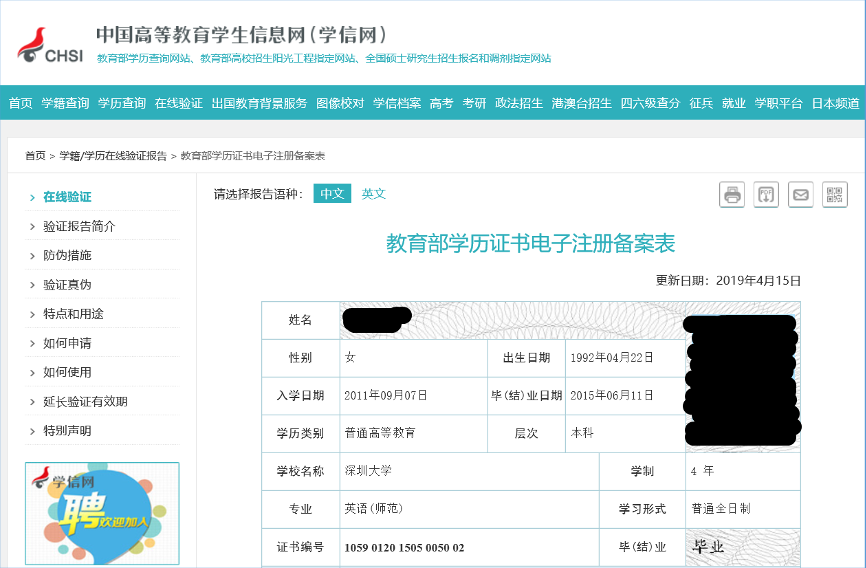Click 教育部学历证书电子注册备案表 breadcrumb
The height and width of the screenshot is (568, 866).
pos(253,156)
